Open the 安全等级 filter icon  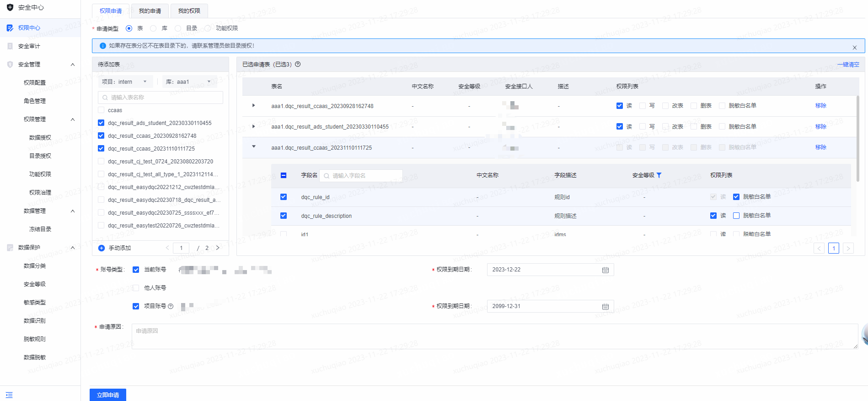659,175
